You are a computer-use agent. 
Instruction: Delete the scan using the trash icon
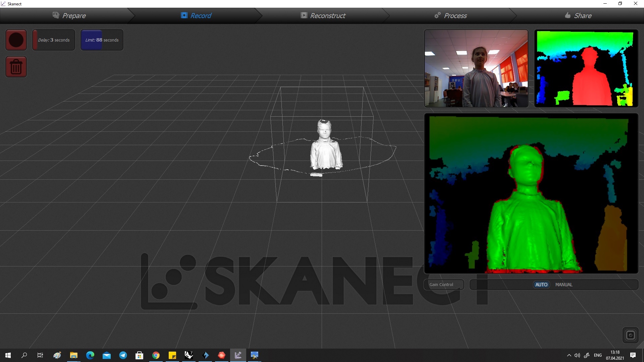click(x=16, y=67)
